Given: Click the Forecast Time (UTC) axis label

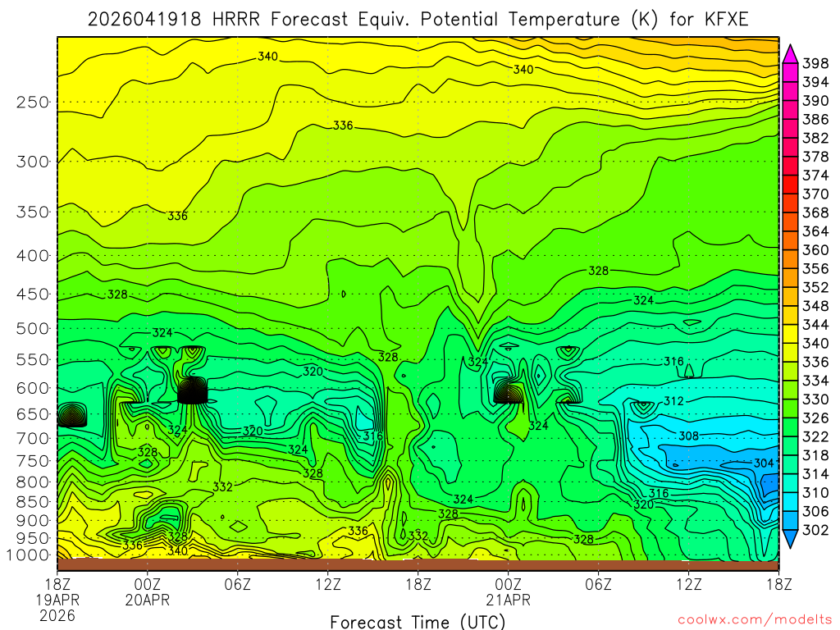Looking at the screenshot, I should [x=418, y=622].
